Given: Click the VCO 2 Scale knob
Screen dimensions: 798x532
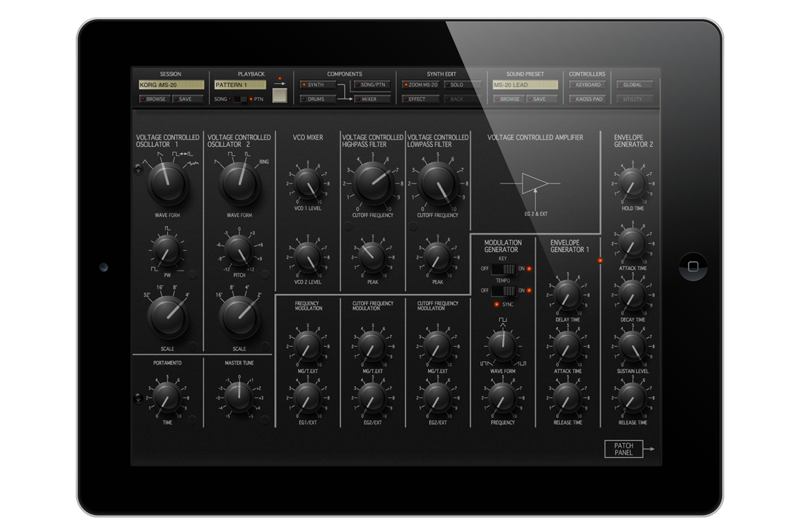Looking at the screenshot, I should tap(239, 317).
